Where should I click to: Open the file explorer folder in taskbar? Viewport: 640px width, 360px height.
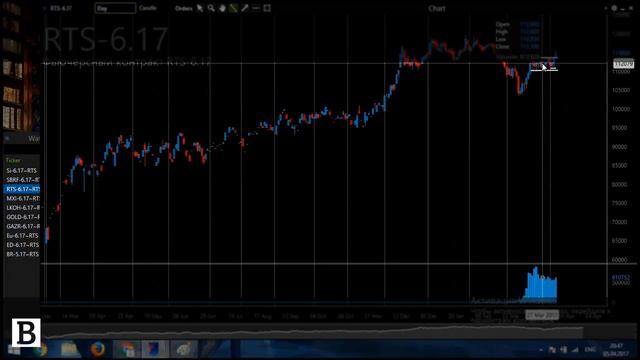coord(71,350)
